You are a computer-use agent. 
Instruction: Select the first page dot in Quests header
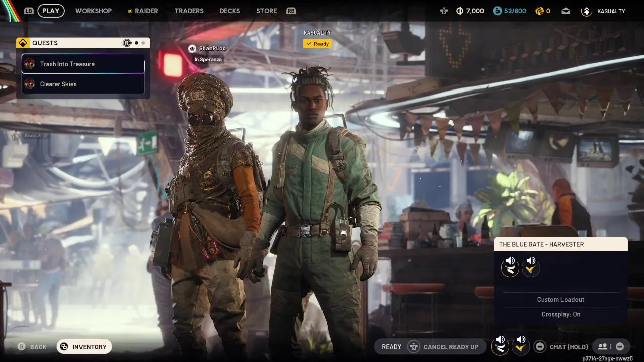click(136, 43)
